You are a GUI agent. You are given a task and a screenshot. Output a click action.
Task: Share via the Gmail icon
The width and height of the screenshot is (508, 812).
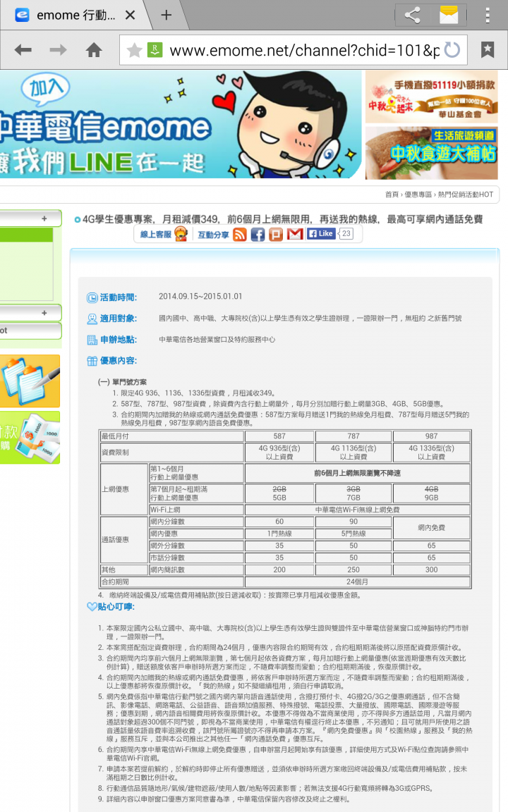(295, 235)
